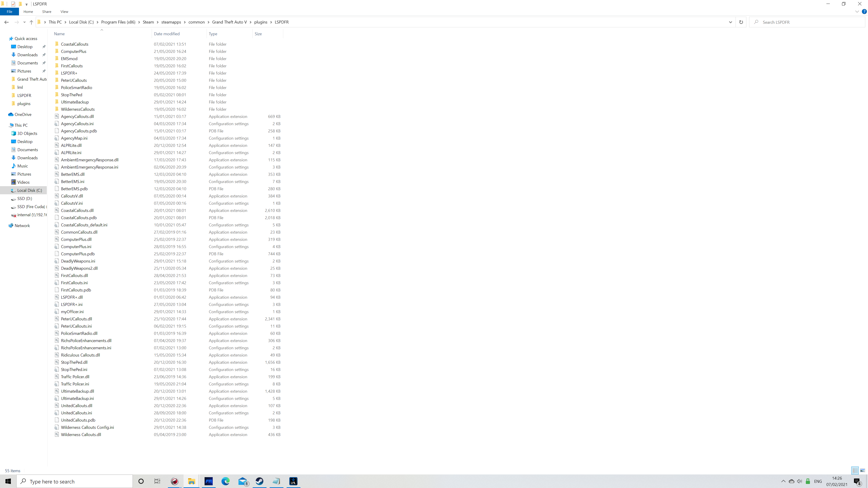
Task: Open recent locations dropdown arrow
Action: pos(24,22)
